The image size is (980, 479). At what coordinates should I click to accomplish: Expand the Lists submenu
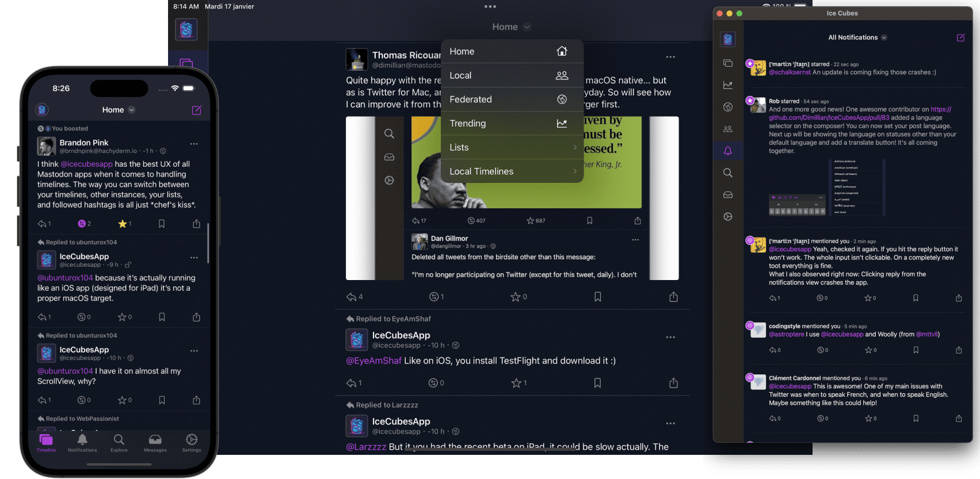click(512, 147)
